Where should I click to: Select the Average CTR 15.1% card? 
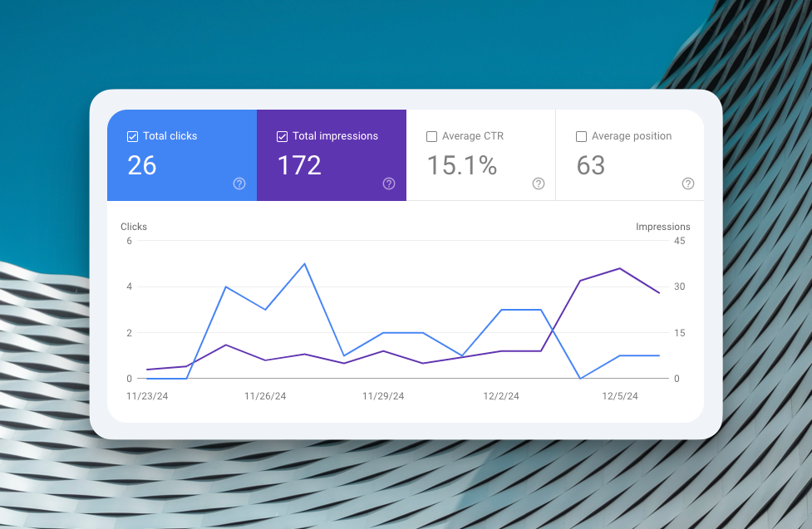481,155
